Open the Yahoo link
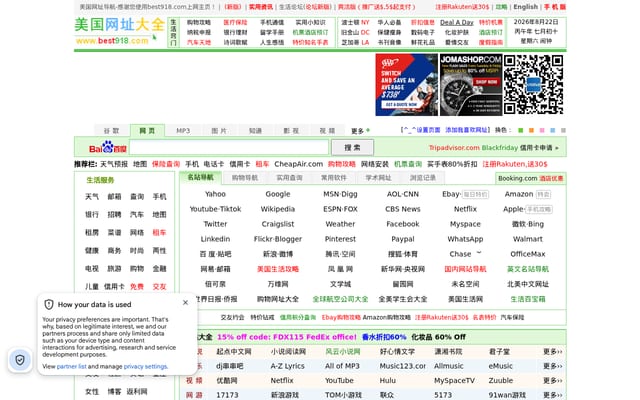The image size is (640, 400). pyautogui.click(x=215, y=194)
